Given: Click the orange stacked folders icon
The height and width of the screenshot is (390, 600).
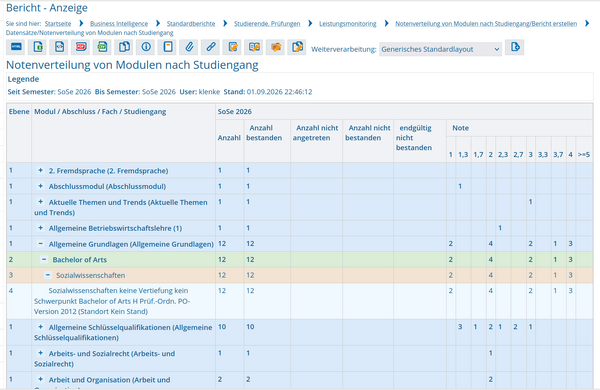Looking at the screenshot, I should (276, 47).
